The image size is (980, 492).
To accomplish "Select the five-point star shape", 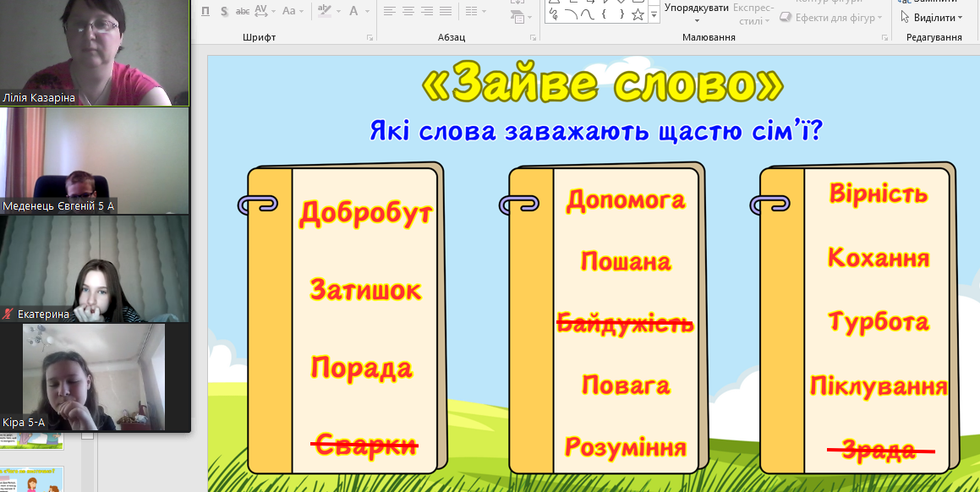I will coord(638,14).
